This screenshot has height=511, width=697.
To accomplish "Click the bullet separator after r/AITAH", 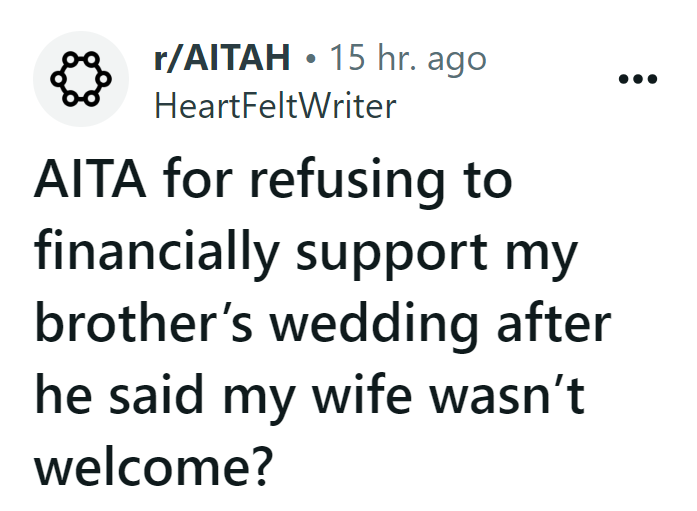I will tap(313, 60).
